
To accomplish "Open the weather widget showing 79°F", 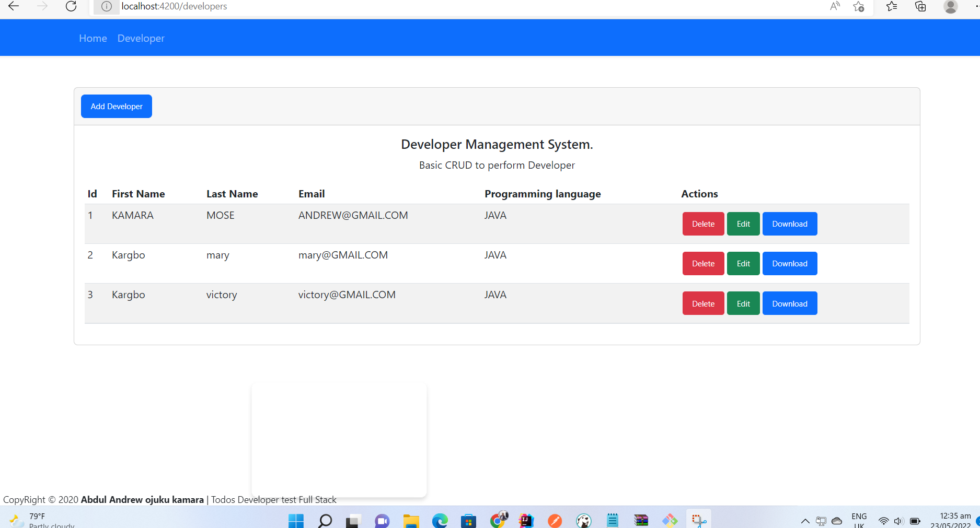I will pyautogui.click(x=42, y=521).
